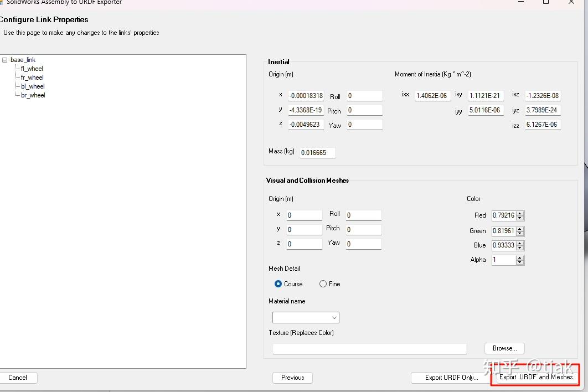The image size is (588, 392).
Task: Increase the Red color value stepper
Action: pos(520,214)
